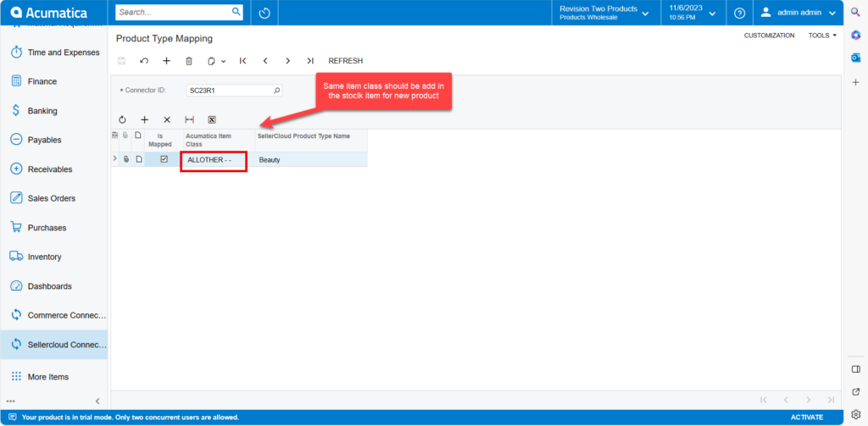868x426 pixels.
Task: Click the Beauty row selector arrow
Action: click(x=114, y=158)
